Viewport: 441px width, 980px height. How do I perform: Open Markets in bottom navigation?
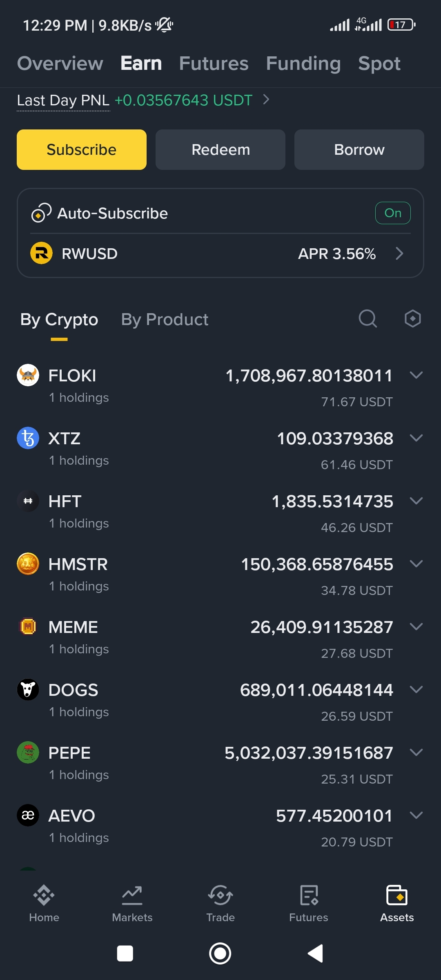point(132,904)
